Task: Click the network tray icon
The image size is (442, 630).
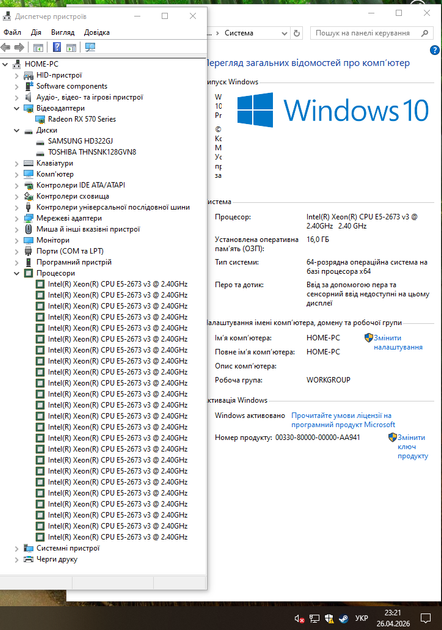Action: point(314,618)
